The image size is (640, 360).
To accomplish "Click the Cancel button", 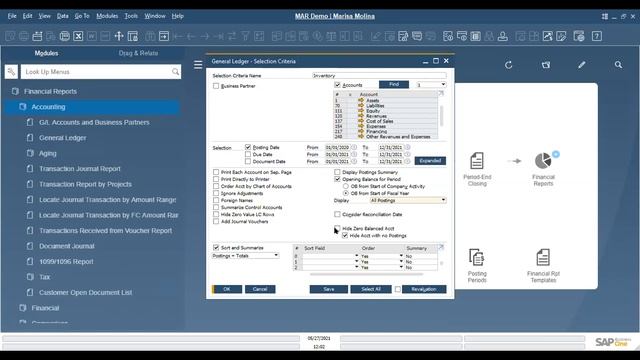I will coord(260,289).
